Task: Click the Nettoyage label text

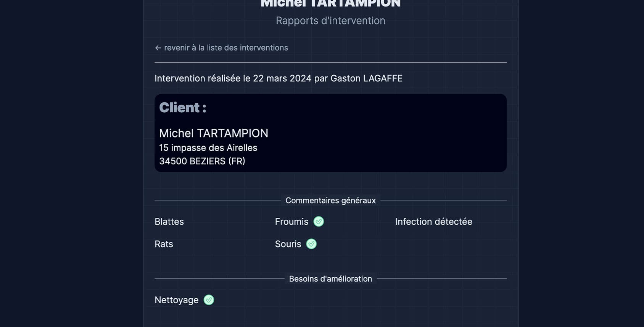Action: (x=176, y=300)
